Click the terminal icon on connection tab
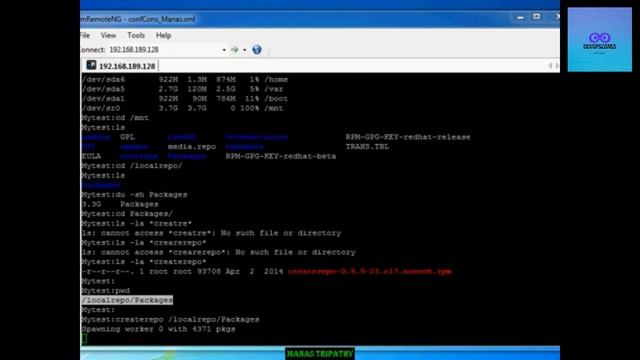640x360 pixels. tap(91, 65)
